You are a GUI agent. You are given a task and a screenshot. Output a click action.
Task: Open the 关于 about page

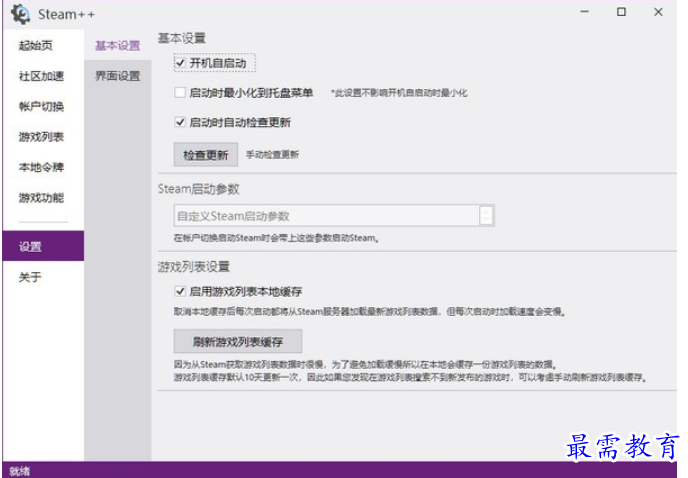click(x=30, y=277)
